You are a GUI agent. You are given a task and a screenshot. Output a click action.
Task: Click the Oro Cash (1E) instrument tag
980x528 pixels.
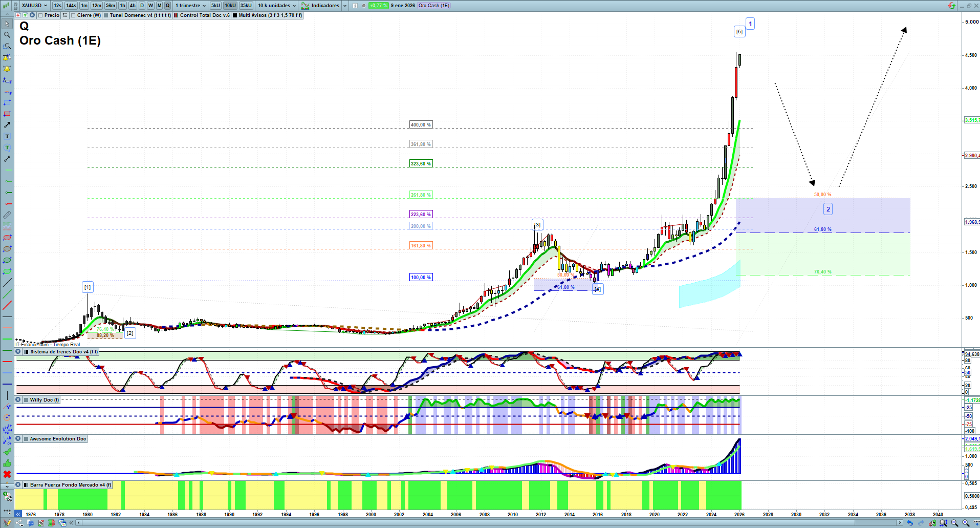point(433,6)
